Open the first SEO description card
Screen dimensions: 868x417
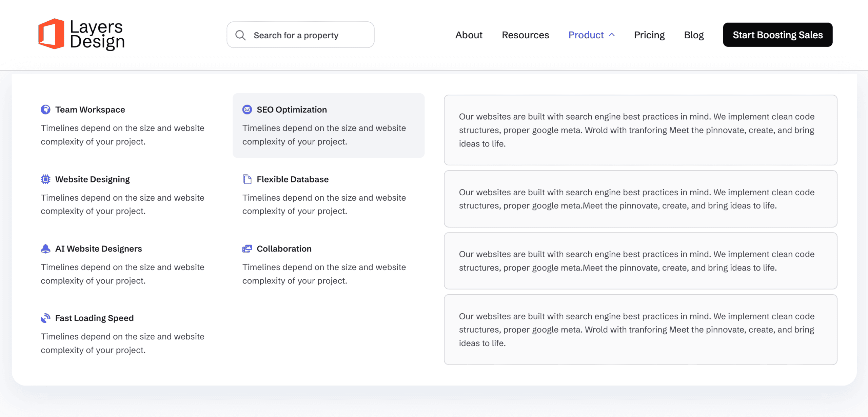(640, 130)
